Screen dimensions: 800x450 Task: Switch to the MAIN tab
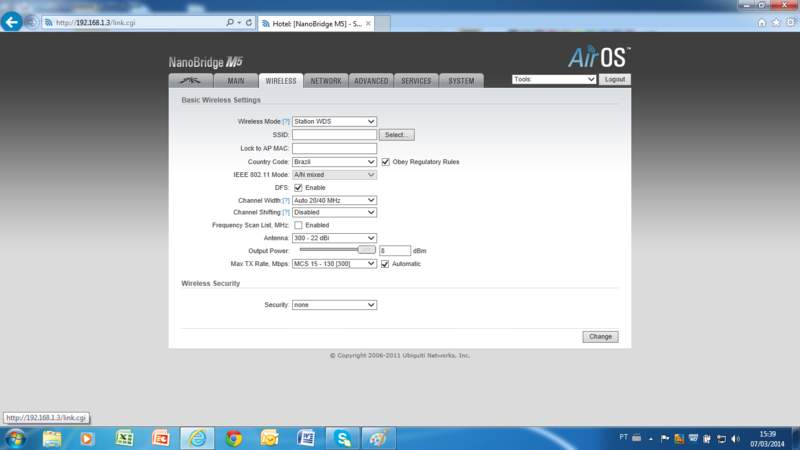(x=236, y=81)
